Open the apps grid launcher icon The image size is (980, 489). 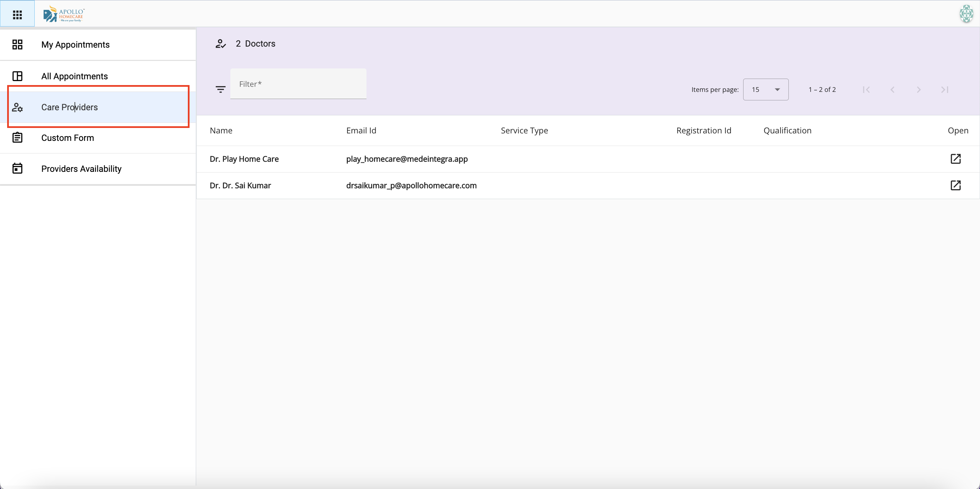click(17, 14)
